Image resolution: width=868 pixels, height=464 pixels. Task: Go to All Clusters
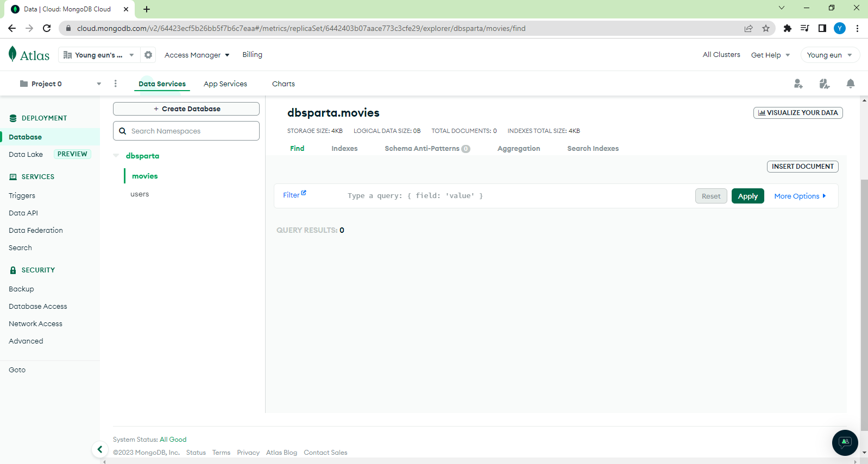[x=721, y=54]
